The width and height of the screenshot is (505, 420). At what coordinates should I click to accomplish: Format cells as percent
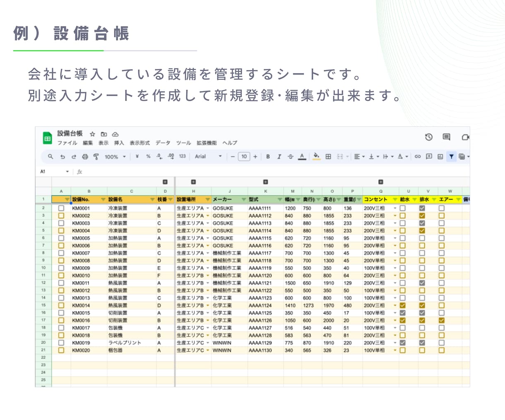tap(148, 156)
